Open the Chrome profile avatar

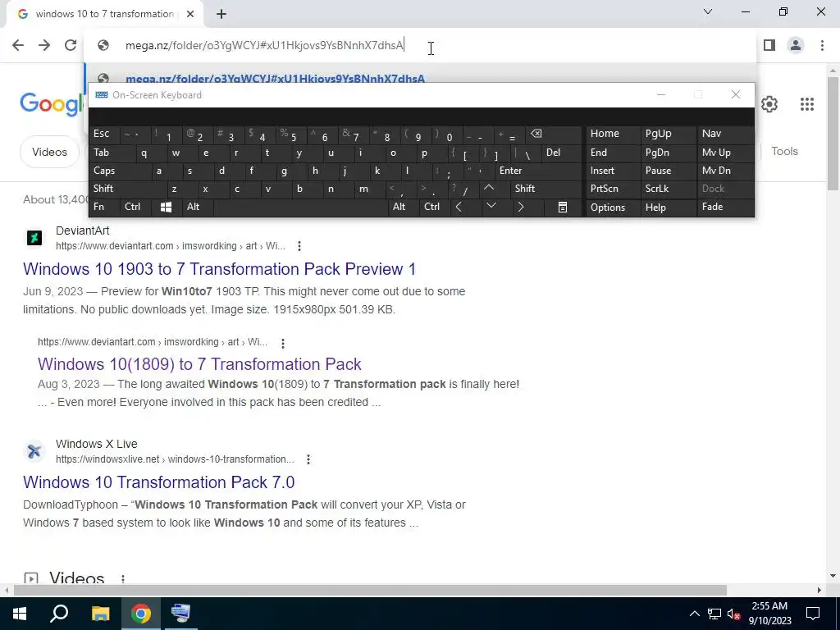[x=796, y=45]
